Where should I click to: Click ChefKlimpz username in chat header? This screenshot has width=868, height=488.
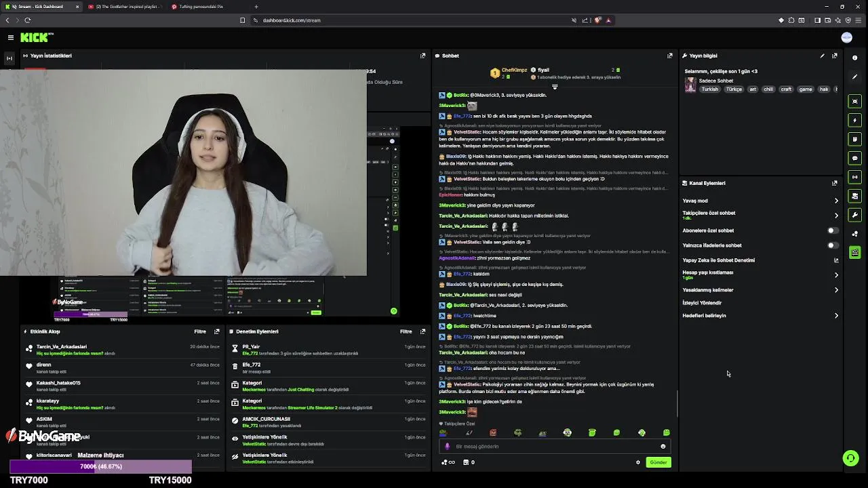point(515,70)
